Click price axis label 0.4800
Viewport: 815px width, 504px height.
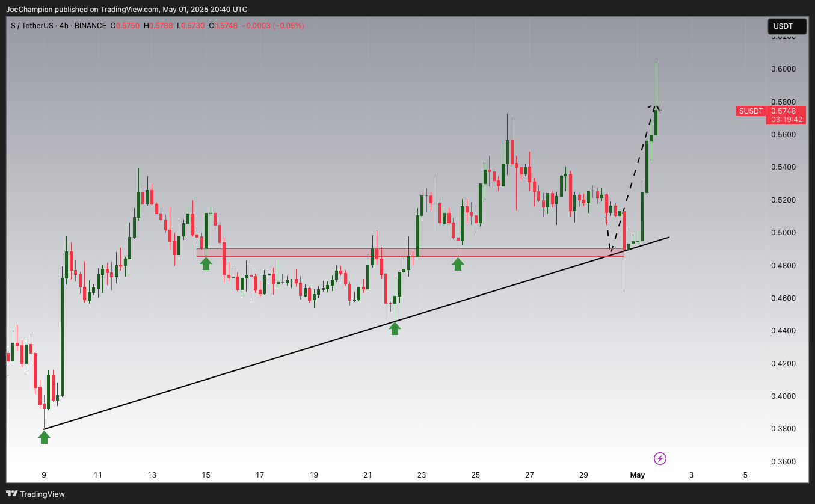tap(784, 266)
